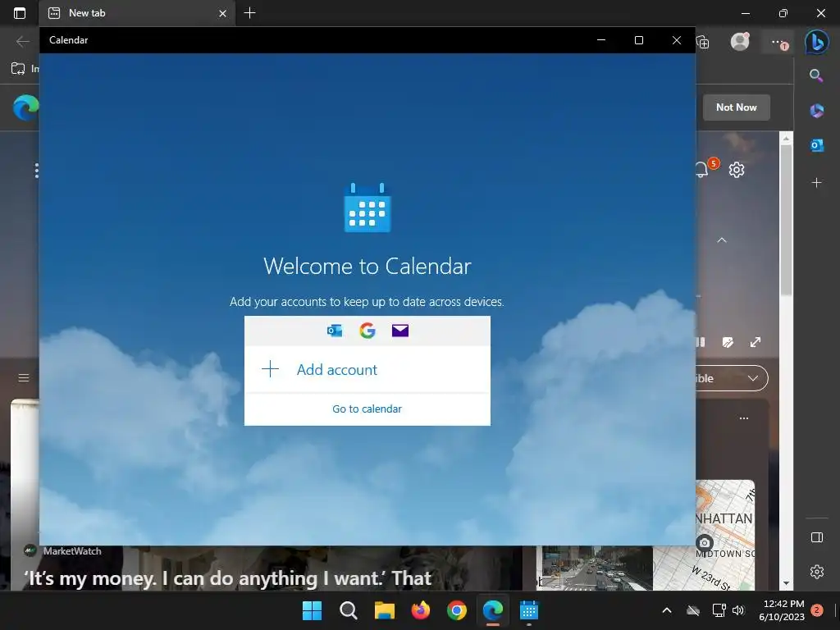Open Edge tab actions menu icon
840x630 pixels.
click(20, 13)
